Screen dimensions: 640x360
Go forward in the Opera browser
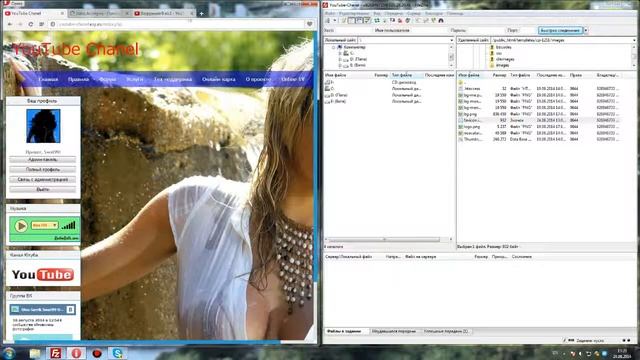[20, 24]
